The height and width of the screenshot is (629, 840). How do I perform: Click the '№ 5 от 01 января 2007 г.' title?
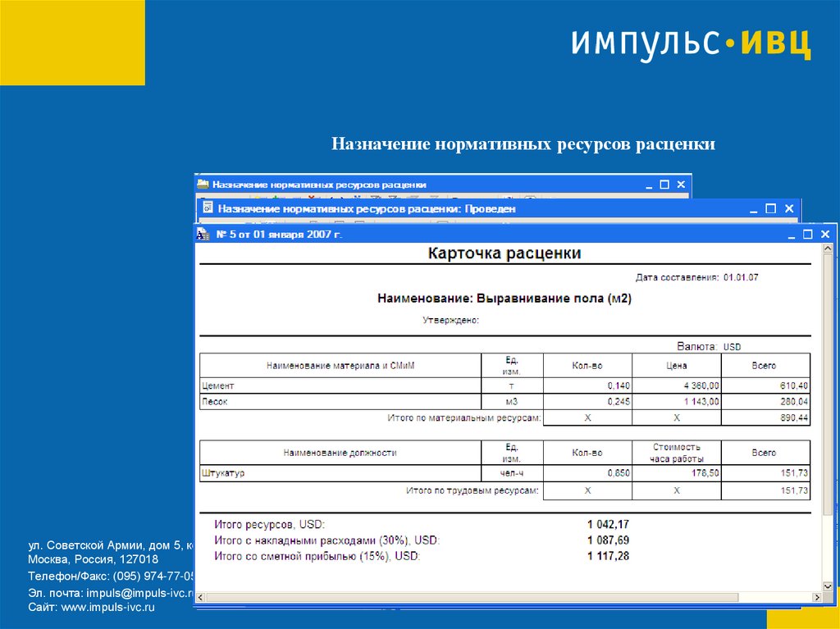pyautogui.click(x=279, y=235)
